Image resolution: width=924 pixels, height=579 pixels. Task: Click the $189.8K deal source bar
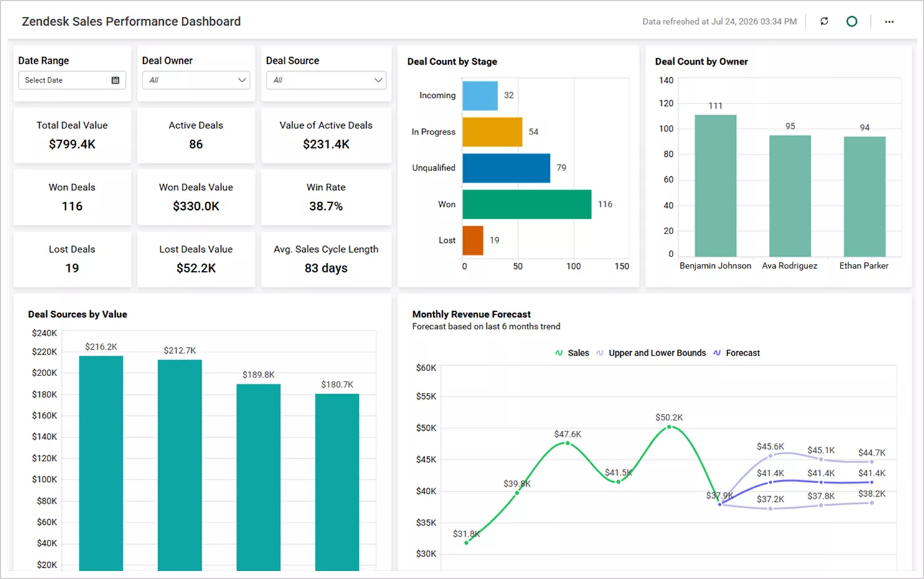pos(258,478)
